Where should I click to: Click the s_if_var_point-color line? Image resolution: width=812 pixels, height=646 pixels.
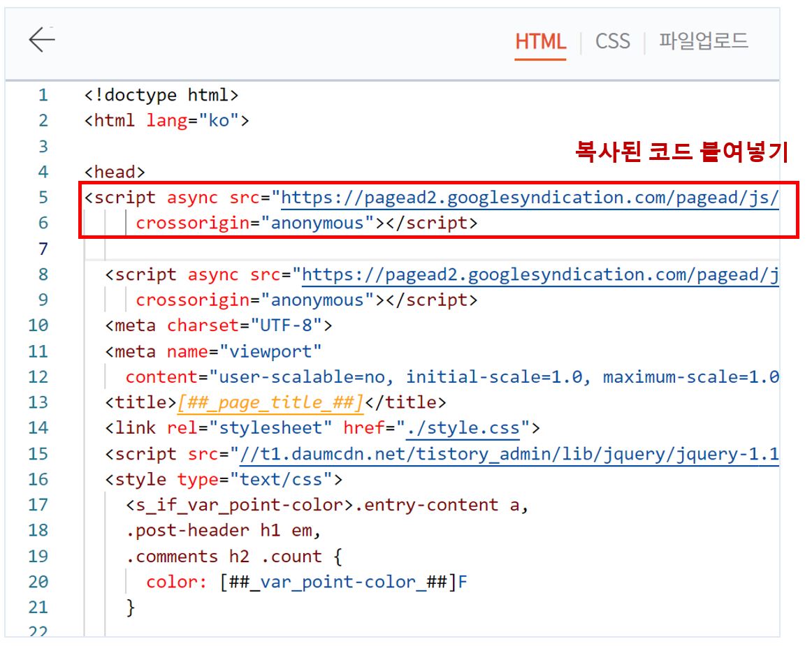327,505
